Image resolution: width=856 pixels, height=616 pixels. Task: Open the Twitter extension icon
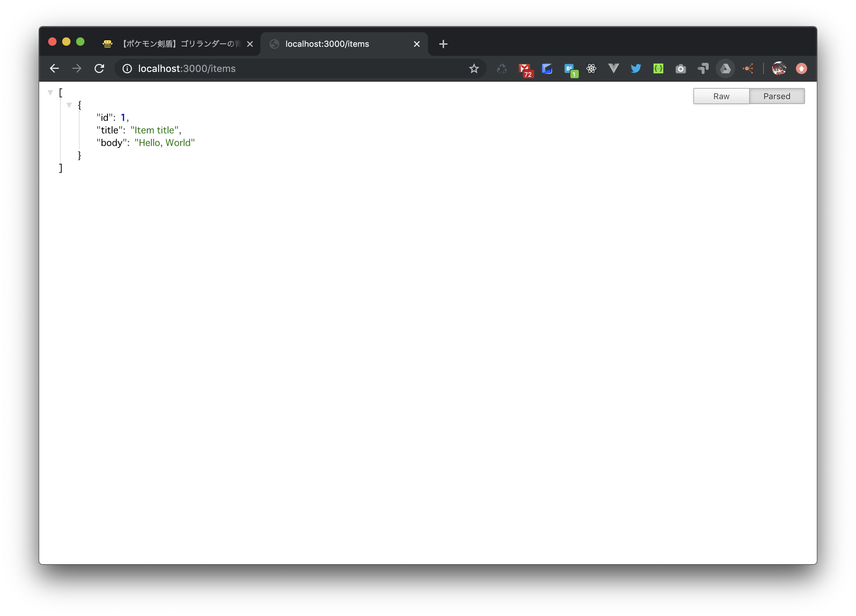click(x=636, y=69)
